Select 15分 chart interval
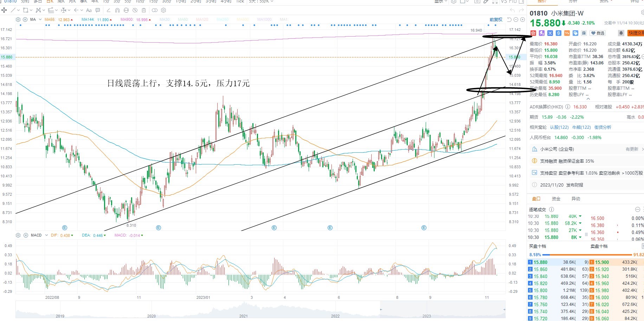This screenshot has height=321, width=644. (153, 1)
